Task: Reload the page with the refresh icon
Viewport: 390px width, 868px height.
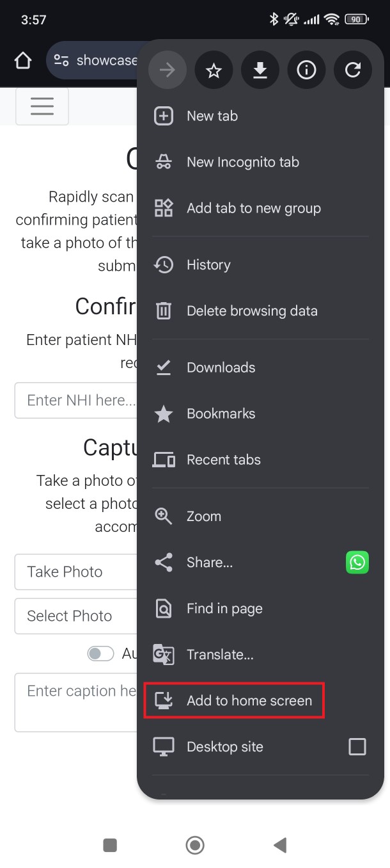Action: (x=353, y=70)
